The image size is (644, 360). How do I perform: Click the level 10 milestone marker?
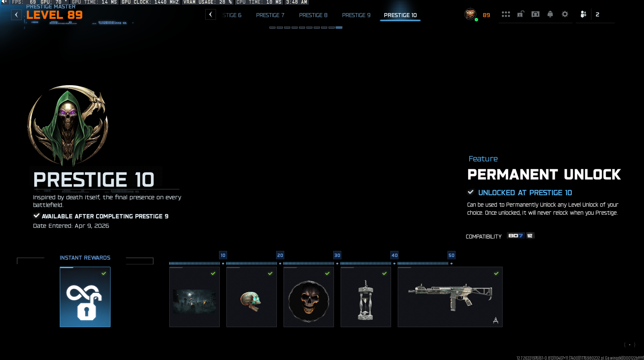[223, 255]
